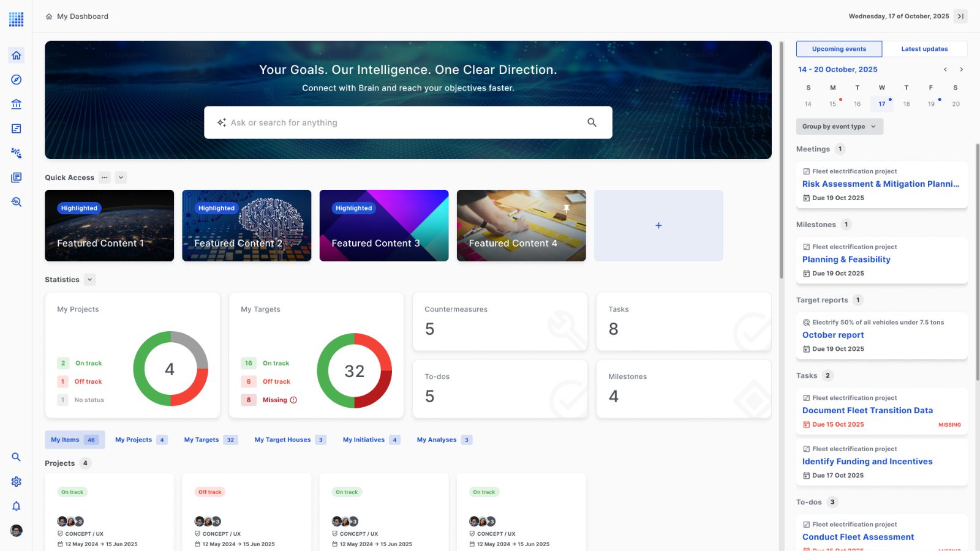Click the main dashboard vertical scrollbar
Viewport: 980px width, 551px height.
[x=781, y=159]
